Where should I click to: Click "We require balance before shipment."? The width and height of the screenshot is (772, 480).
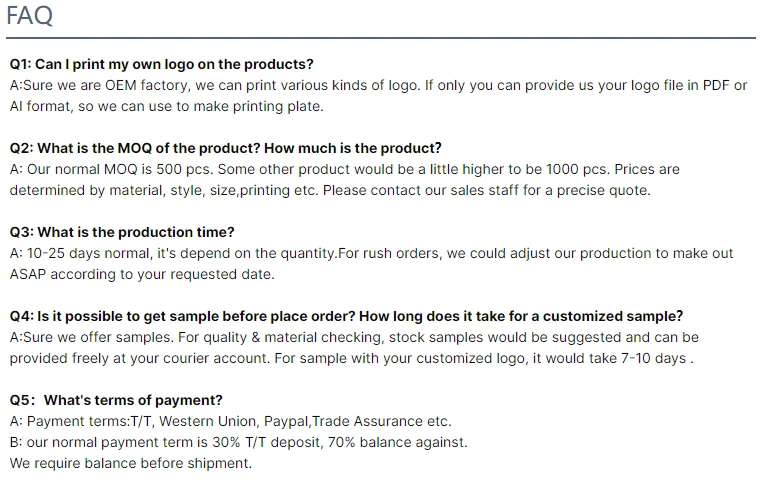pos(131,463)
